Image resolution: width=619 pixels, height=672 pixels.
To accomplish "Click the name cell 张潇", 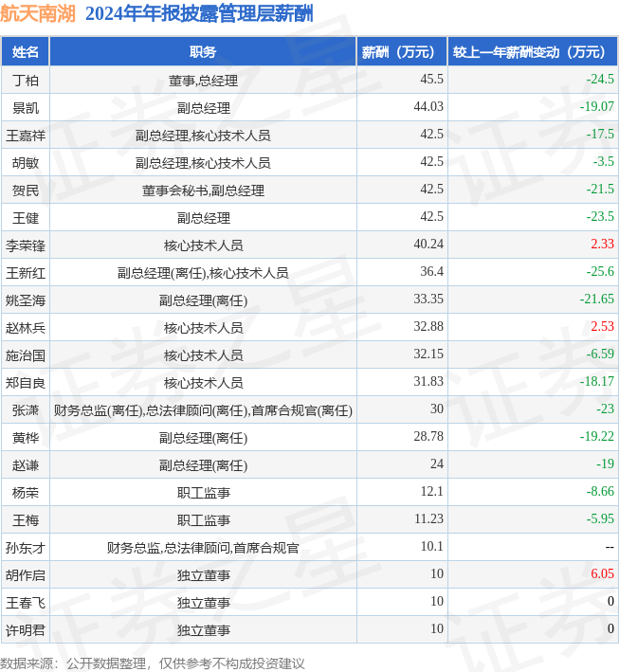I will click(x=26, y=410).
